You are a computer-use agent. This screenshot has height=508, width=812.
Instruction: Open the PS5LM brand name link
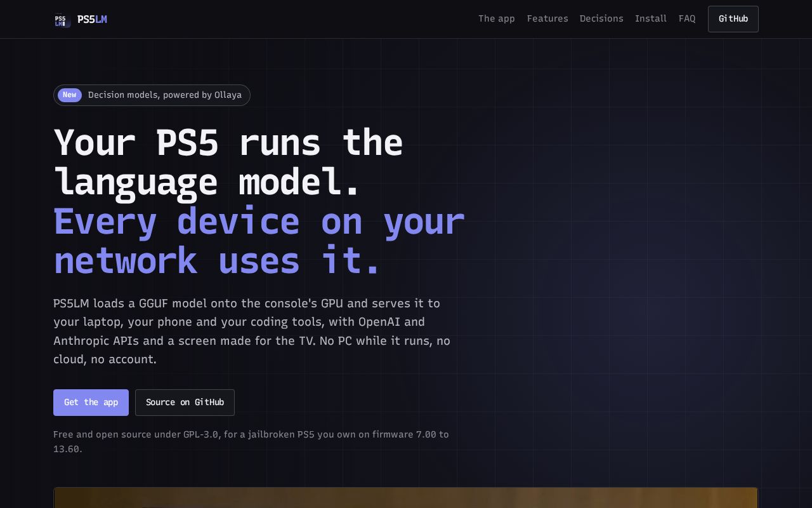point(92,20)
